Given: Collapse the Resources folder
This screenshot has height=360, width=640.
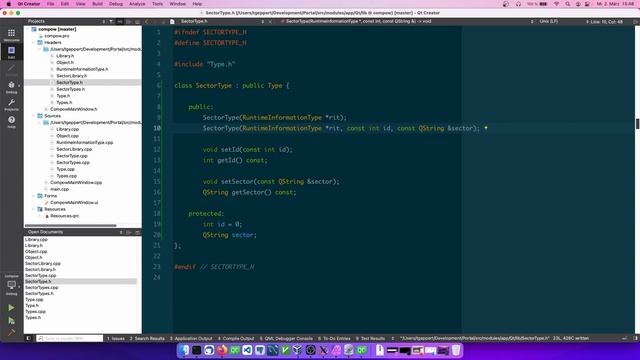Looking at the screenshot, I should tap(34, 209).
